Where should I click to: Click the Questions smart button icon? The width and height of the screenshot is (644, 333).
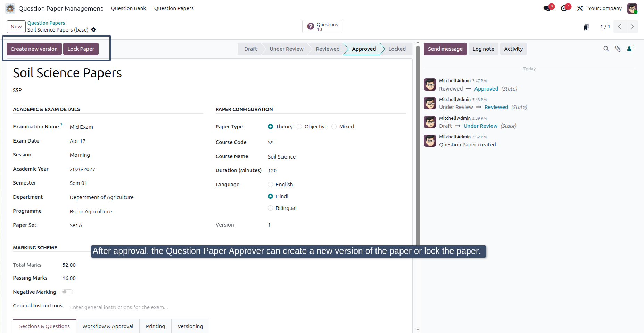point(311,26)
